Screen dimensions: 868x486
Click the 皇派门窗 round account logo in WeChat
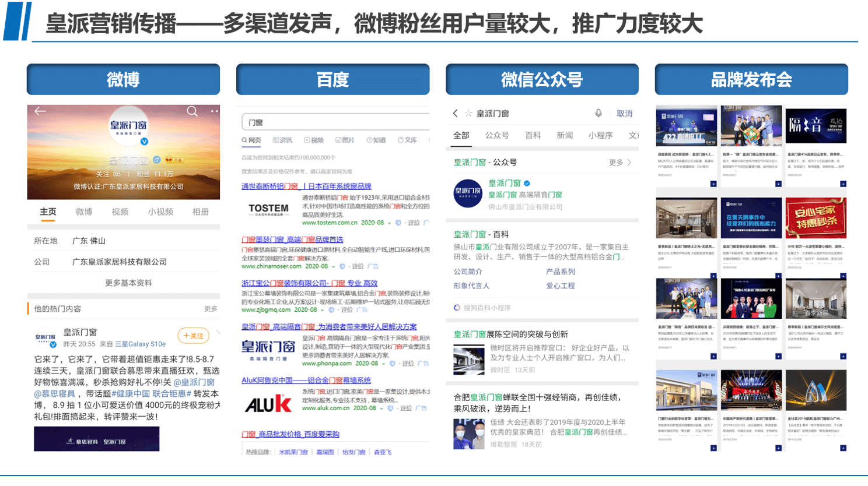tap(468, 193)
